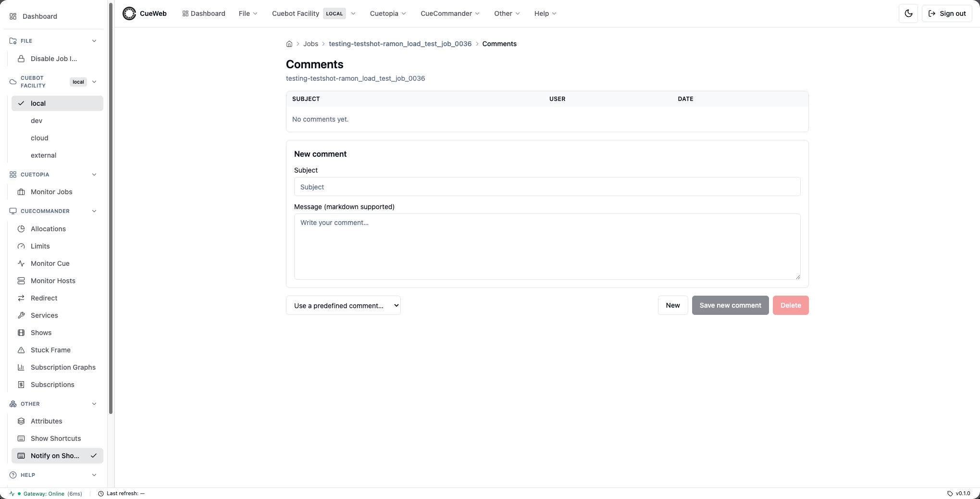The width and height of the screenshot is (980, 499).
Task: Click the Monitor Hosts server icon
Action: point(21,281)
